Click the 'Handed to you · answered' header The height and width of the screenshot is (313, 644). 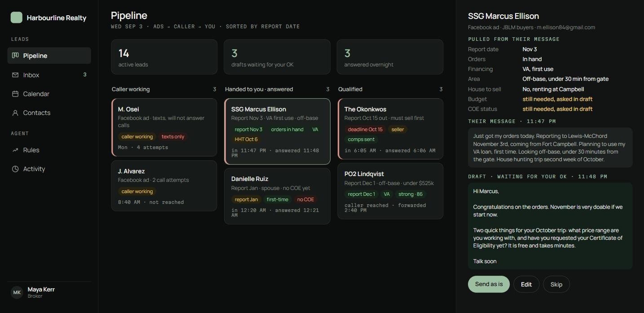(259, 89)
